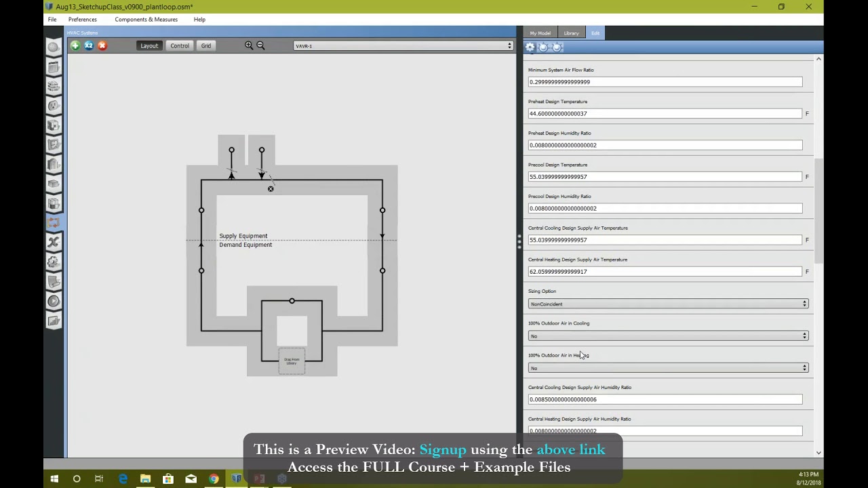868x488 pixels.
Task: Remove component using the circled x on loop
Action: point(271,188)
